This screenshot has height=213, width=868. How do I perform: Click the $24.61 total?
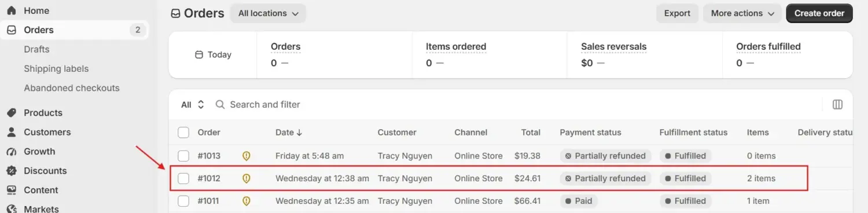[x=527, y=178]
